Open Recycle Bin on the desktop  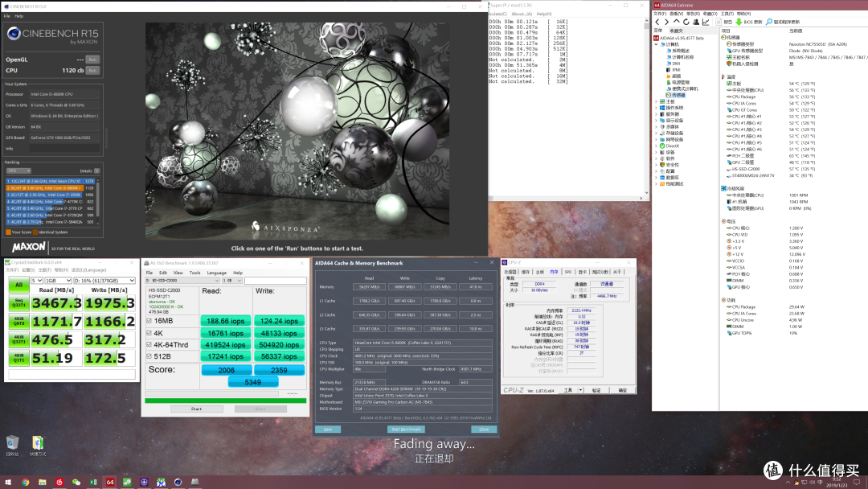click(12, 446)
